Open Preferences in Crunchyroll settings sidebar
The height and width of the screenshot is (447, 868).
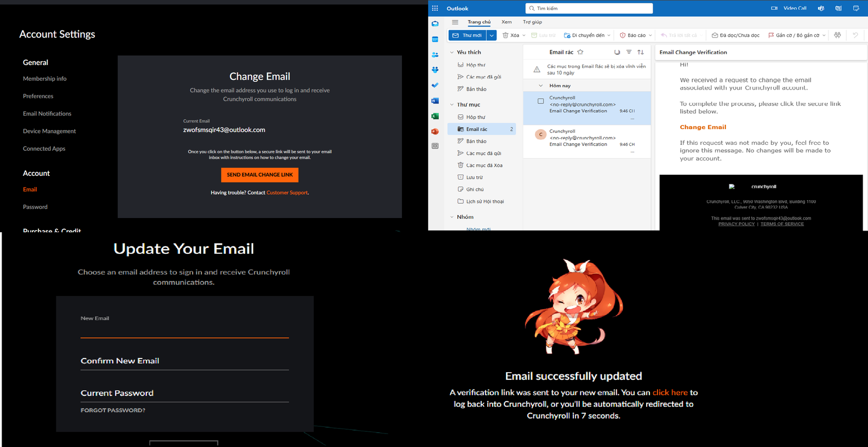tap(38, 96)
